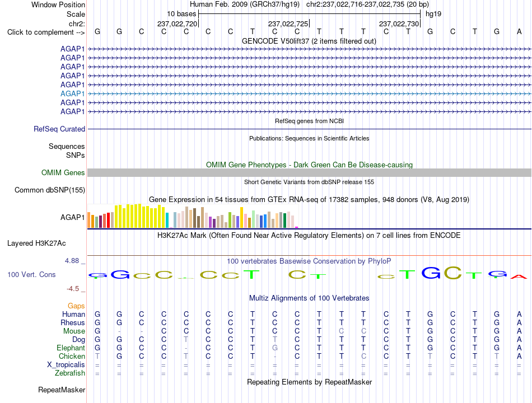Click the 237,022,730 coordinate on ruler
The width and height of the screenshot is (532, 403).
(x=399, y=24)
